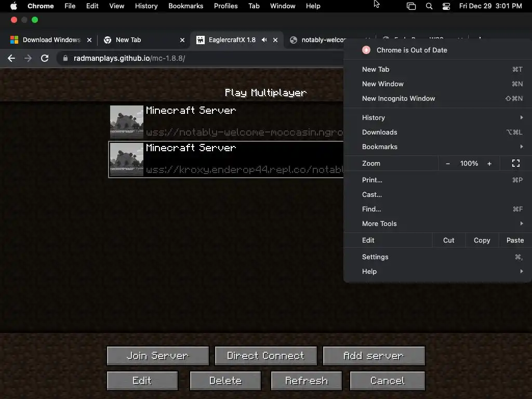Go forward to next page
The height and width of the screenshot is (399, 532).
coord(28,58)
